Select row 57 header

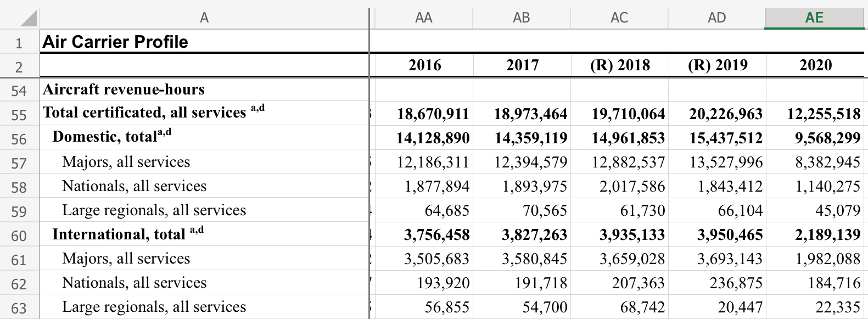point(19,163)
